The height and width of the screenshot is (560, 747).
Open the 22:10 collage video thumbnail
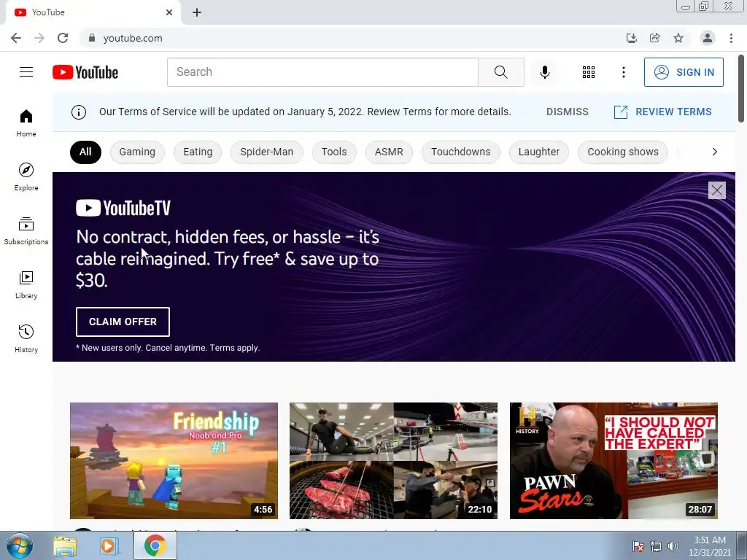click(x=393, y=461)
